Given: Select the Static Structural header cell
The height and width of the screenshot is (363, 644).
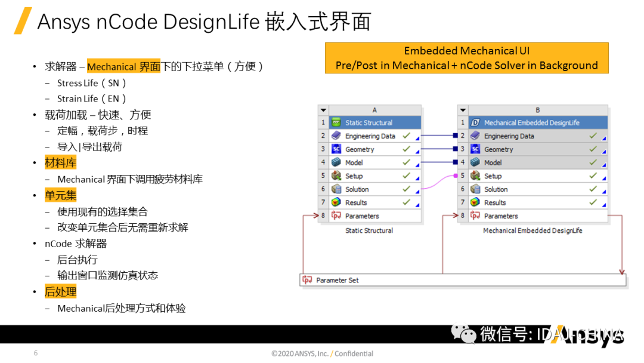Looking at the screenshot, I should [x=375, y=122].
